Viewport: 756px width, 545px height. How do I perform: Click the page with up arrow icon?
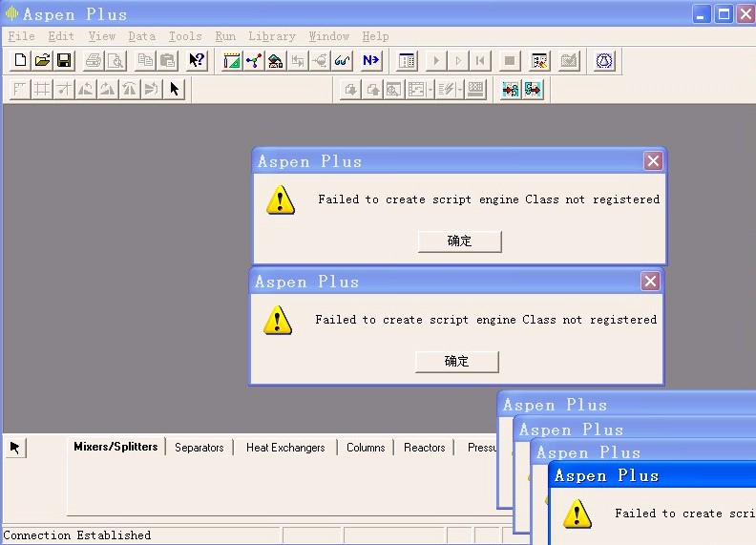click(x=372, y=89)
